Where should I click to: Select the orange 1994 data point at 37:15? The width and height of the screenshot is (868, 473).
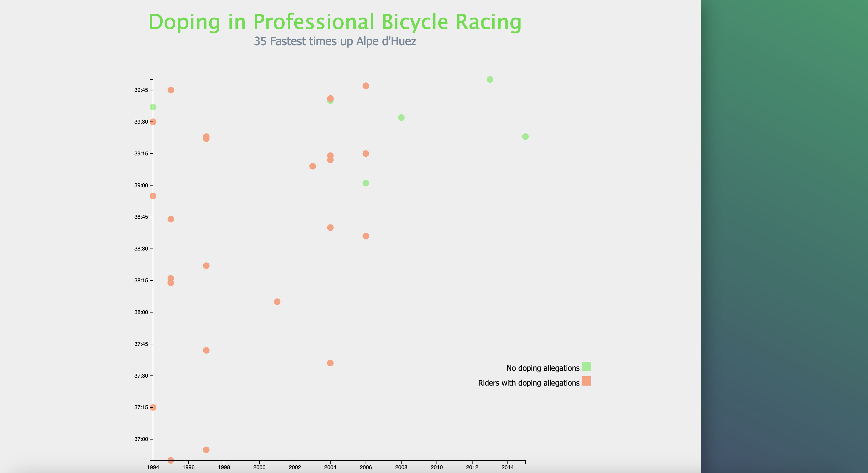[x=153, y=407]
